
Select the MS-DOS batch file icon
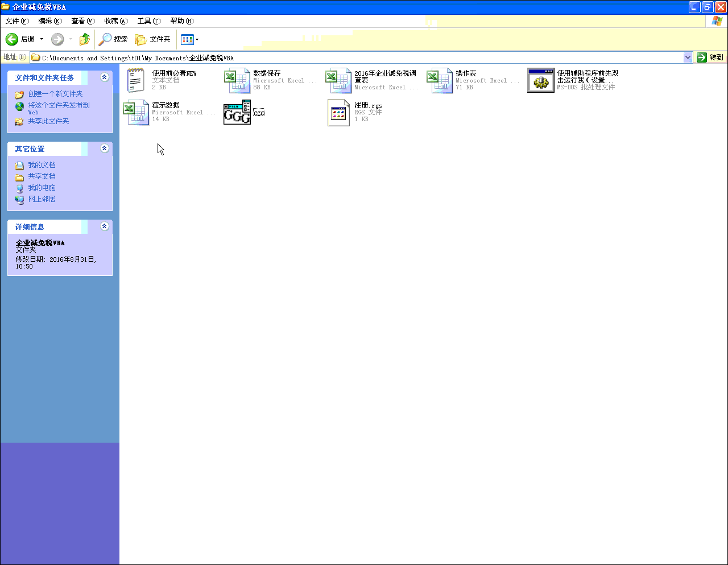coord(540,80)
